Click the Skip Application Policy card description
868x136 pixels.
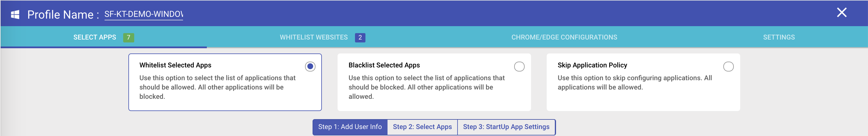634,82
